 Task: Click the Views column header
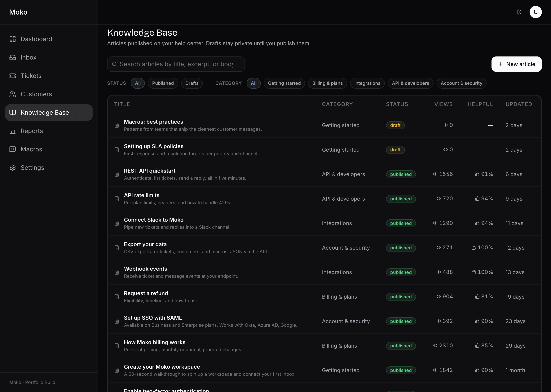(x=443, y=104)
